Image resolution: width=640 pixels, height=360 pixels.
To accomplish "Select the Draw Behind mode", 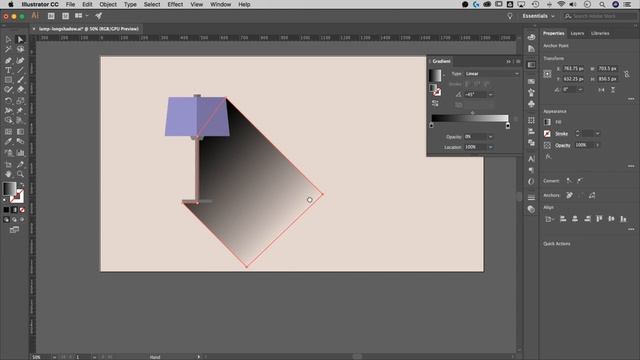I will coord(14,220).
